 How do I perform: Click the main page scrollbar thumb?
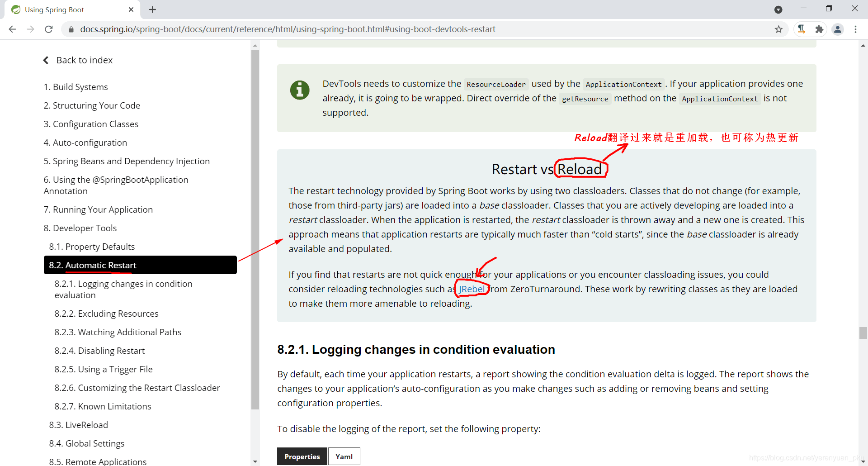click(863, 333)
